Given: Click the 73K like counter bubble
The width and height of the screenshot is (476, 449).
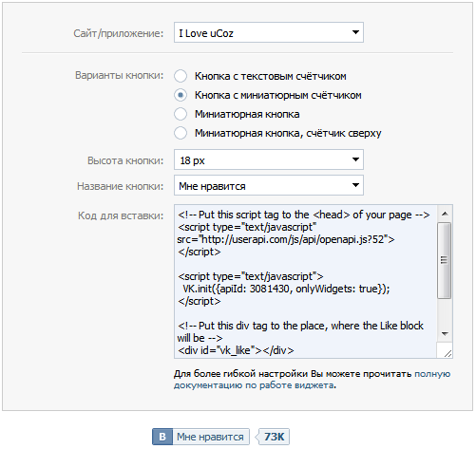Looking at the screenshot, I should pos(274,437).
